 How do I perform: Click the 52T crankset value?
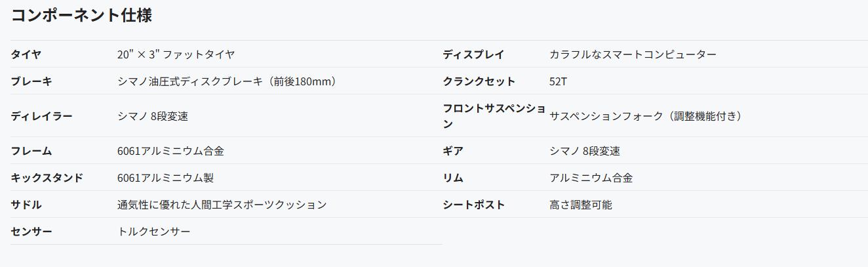click(559, 81)
